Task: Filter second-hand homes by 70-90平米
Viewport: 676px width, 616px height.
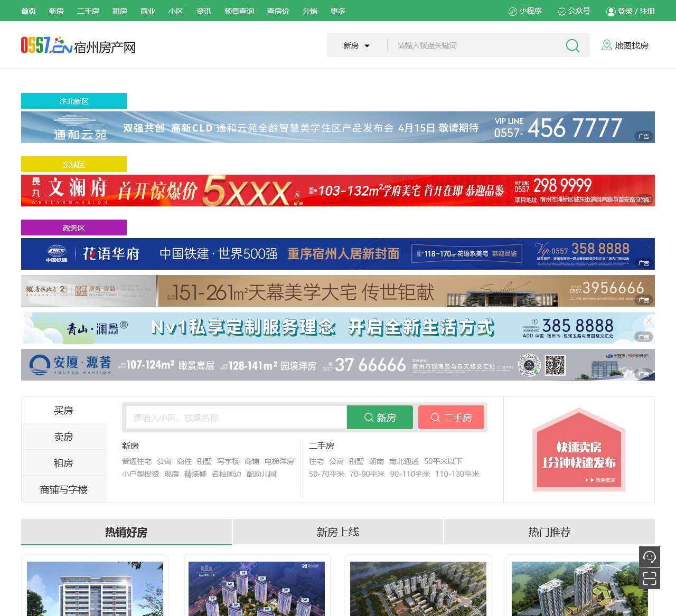Action: tap(367, 474)
